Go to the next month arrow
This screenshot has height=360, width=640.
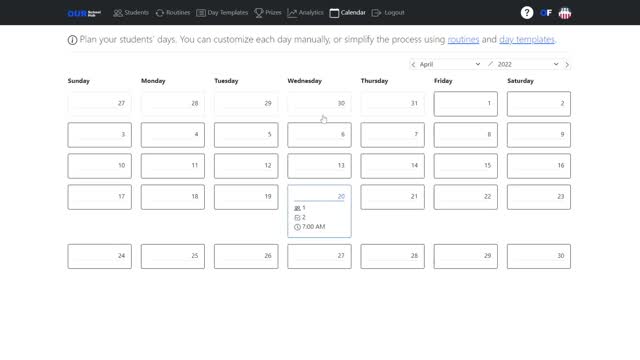click(567, 64)
